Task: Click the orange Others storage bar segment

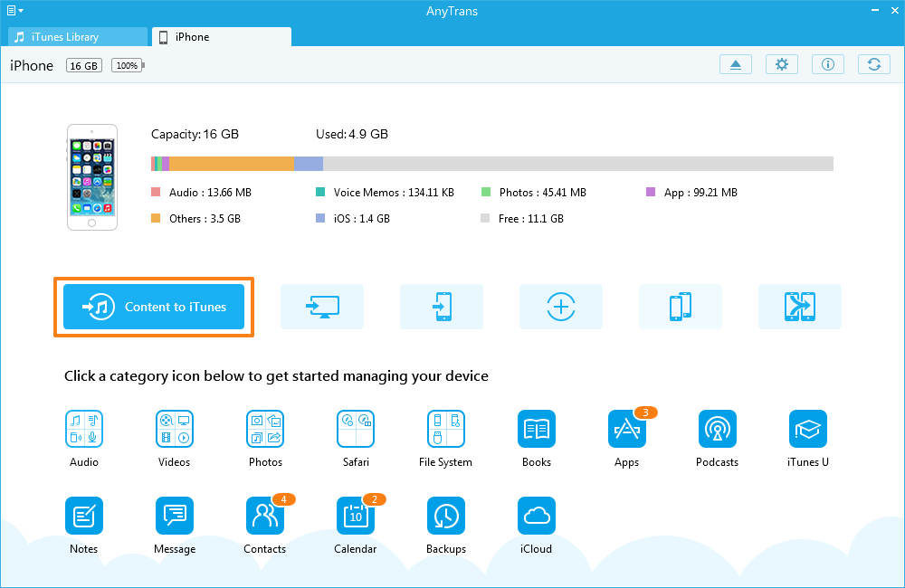Action: (232, 164)
